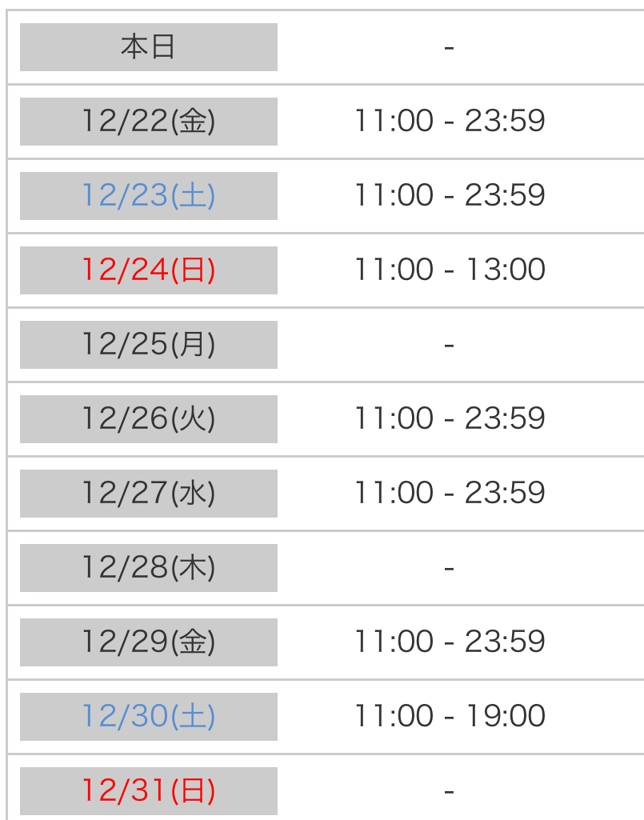Screen dimensions: 644x820
Task: Click the 12/29(金) hours 11:00 - 23:59
Action: pos(450,642)
